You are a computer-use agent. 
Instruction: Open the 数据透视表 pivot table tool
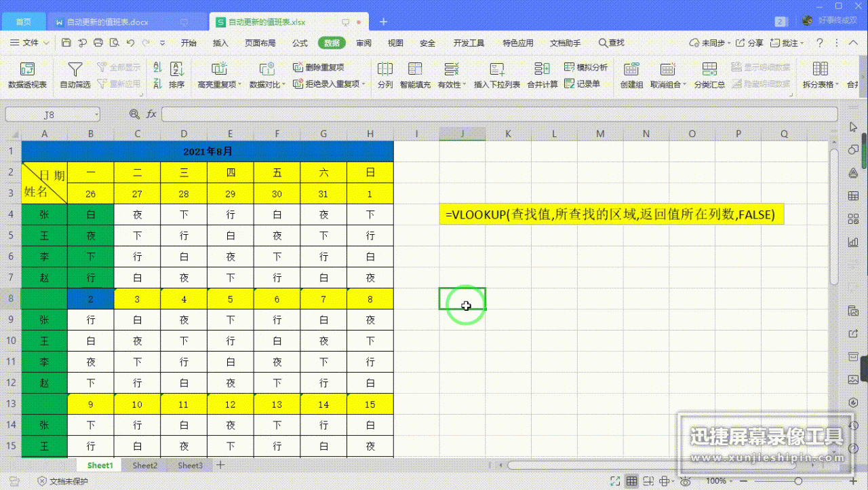tap(27, 75)
